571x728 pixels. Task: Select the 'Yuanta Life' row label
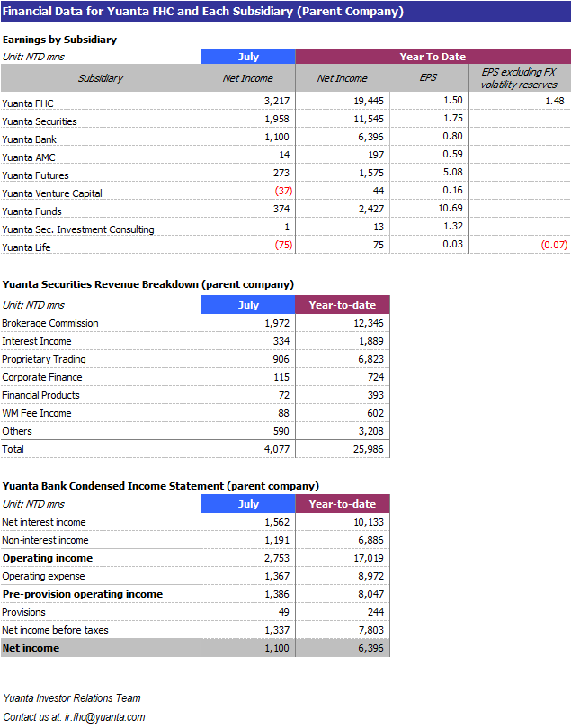(26, 247)
